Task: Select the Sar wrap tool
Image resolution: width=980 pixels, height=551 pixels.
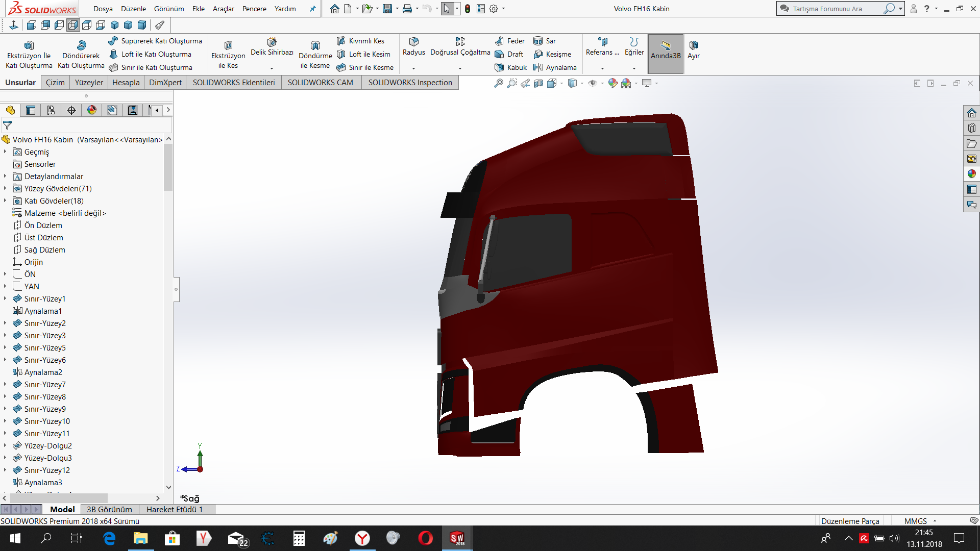Action: [x=545, y=41]
